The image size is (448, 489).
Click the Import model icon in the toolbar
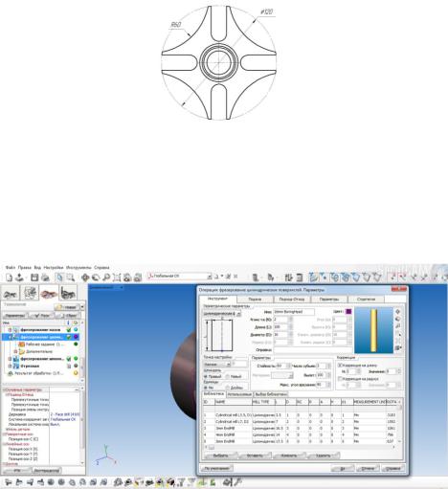pyautogui.click(x=20, y=278)
